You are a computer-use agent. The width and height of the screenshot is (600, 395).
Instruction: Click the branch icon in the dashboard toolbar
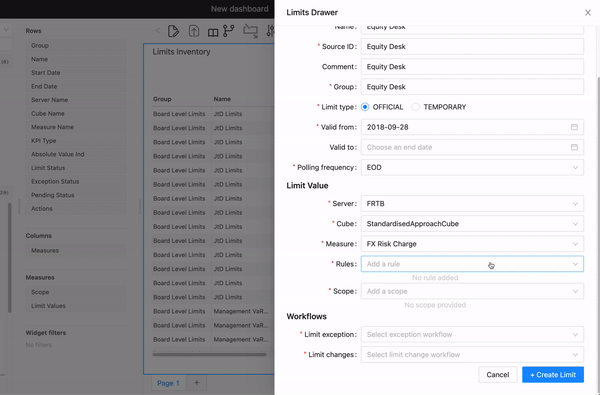click(x=229, y=31)
